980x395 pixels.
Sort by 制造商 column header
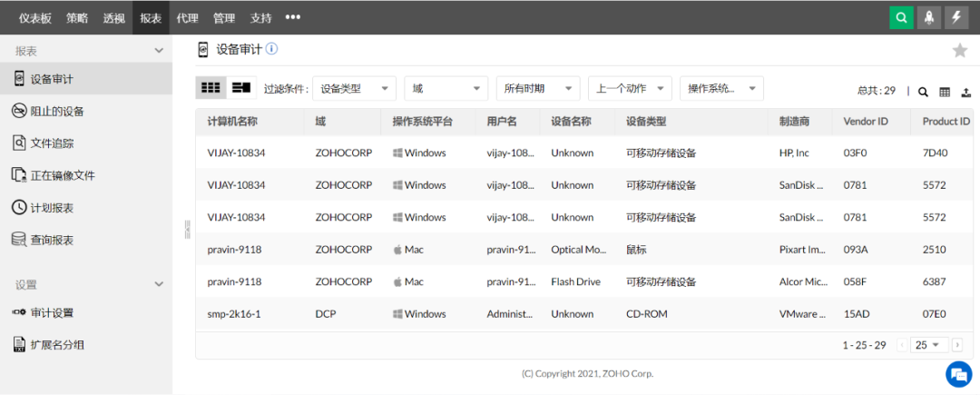pos(794,122)
